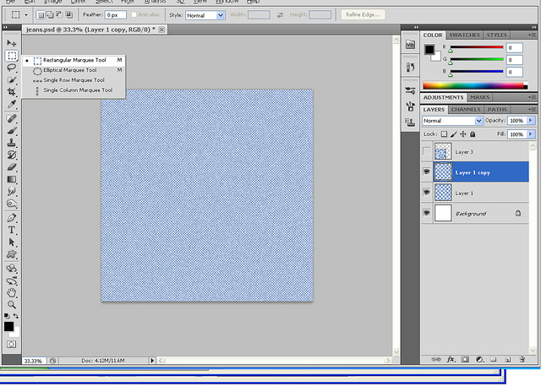Close the jeans.psd document tab
This screenshot has height=392, width=541.
pyautogui.click(x=161, y=30)
